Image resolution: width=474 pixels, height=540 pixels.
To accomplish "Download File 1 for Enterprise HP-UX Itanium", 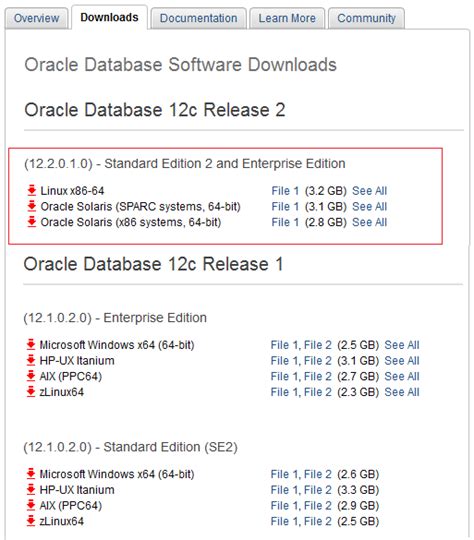I will tap(284, 361).
